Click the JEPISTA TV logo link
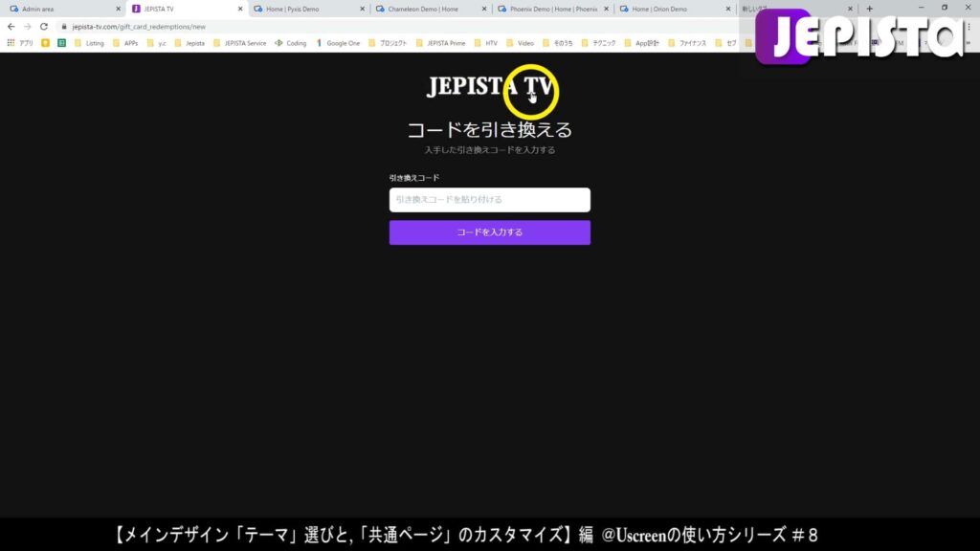The image size is (980, 551). 490,86
